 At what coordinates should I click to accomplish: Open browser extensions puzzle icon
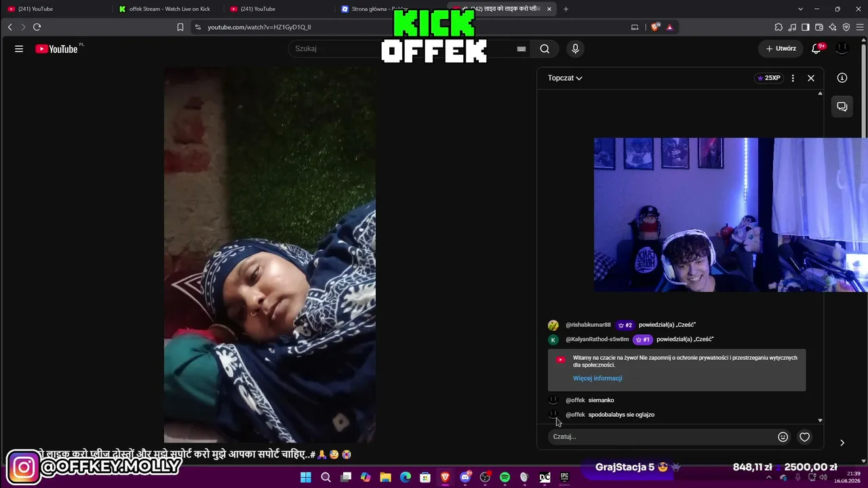pyautogui.click(x=778, y=27)
